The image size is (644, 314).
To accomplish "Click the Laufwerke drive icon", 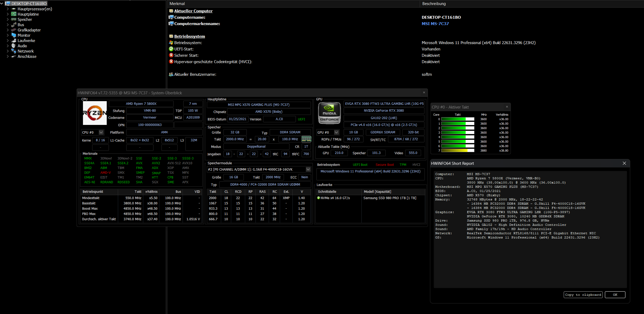I will [x=14, y=40].
